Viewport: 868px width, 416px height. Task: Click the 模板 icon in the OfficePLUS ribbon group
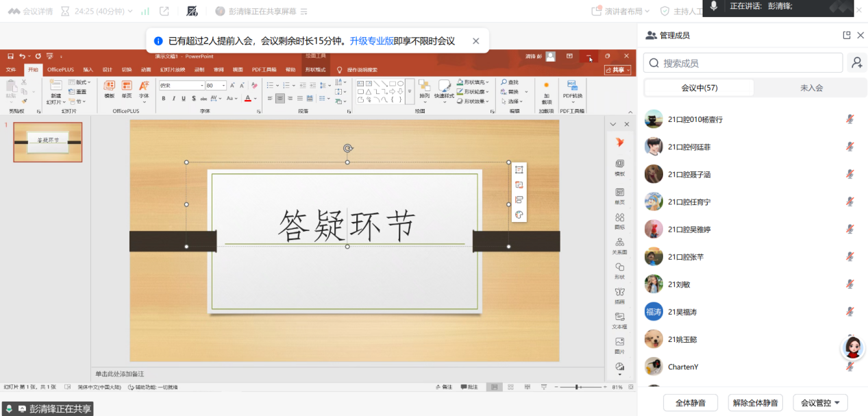point(109,88)
